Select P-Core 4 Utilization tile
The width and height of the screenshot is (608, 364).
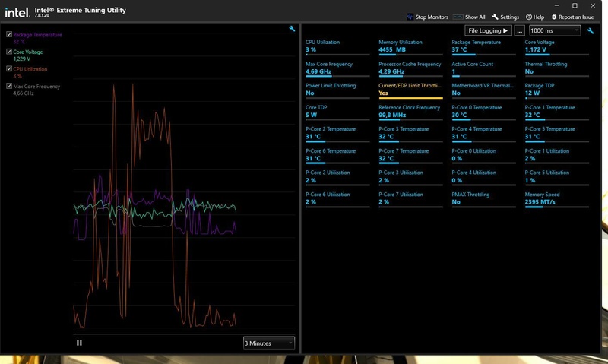483,177
